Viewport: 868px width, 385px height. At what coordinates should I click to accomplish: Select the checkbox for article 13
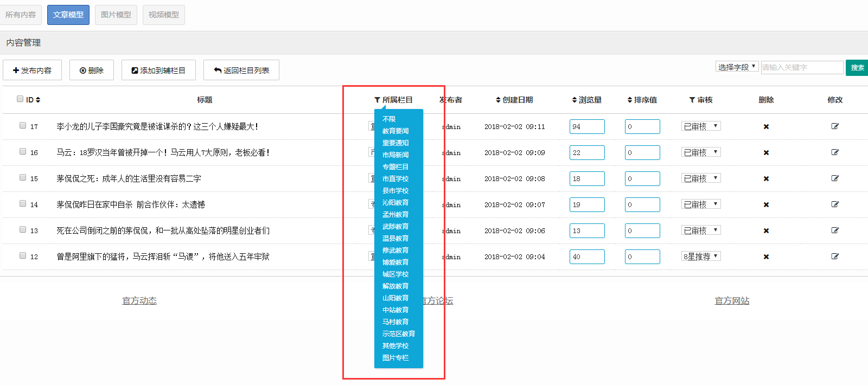[x=23, y=229]
